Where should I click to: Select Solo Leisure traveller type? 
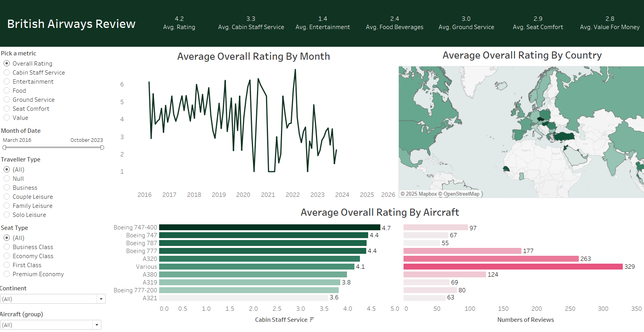(7, 215)
